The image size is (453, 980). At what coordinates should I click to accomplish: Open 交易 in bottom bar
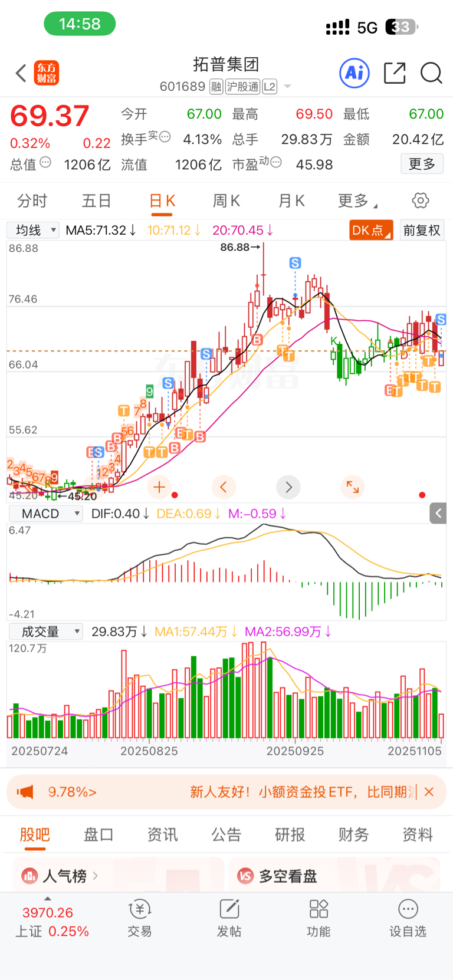click(140, 919)
